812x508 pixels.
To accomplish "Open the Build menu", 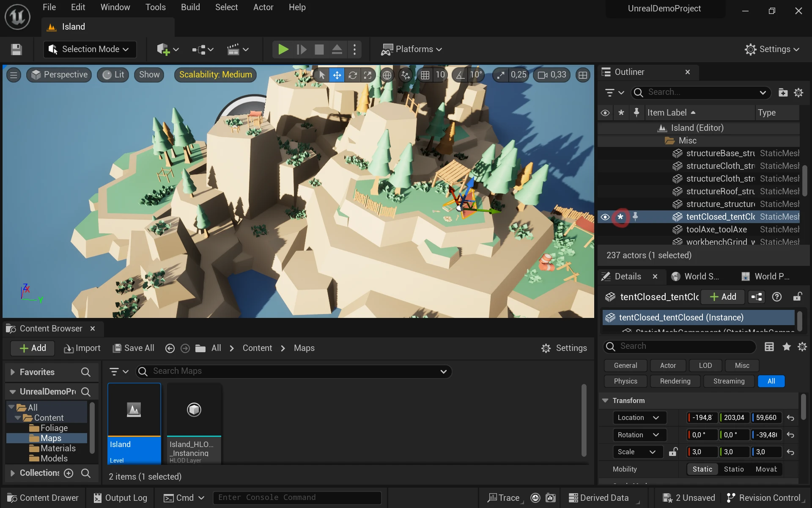I will point(190,7).
